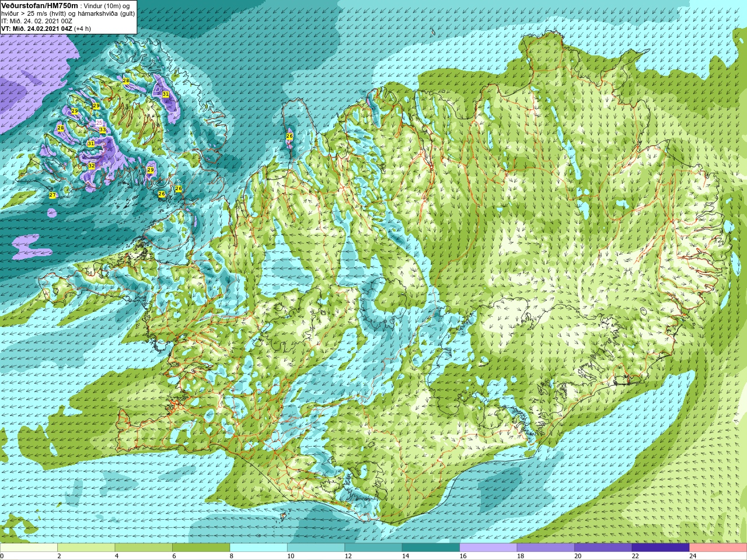Click the legend scale number 10
Screen dimensions: 747x560
[x=291, y=556]
